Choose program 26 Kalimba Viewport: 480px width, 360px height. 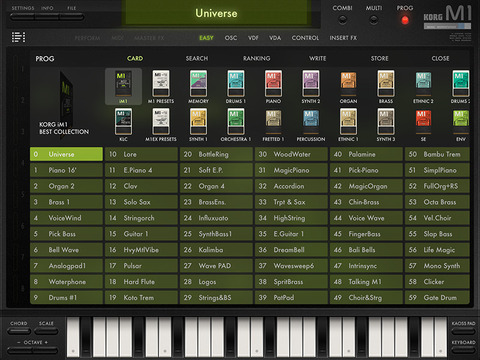tap(216, 250)
